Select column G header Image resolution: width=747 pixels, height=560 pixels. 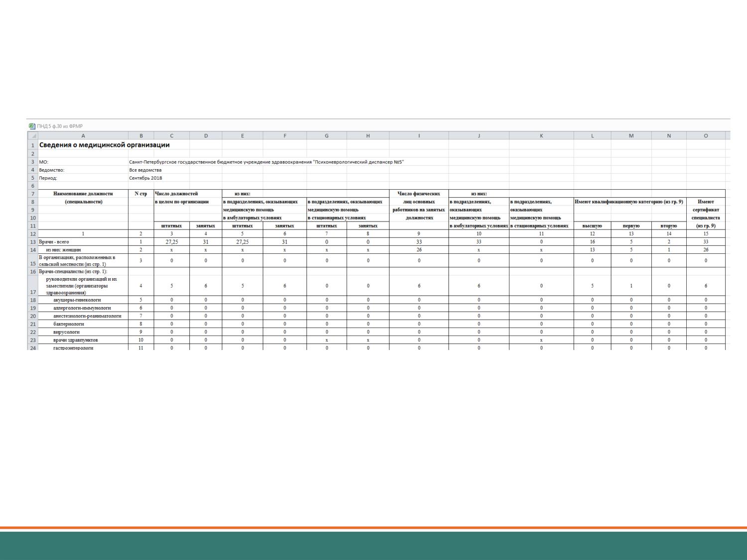(x=327, y=135)
